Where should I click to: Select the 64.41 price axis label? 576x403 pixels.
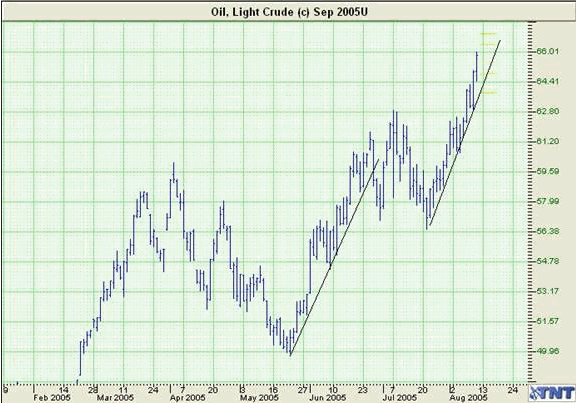548,81
